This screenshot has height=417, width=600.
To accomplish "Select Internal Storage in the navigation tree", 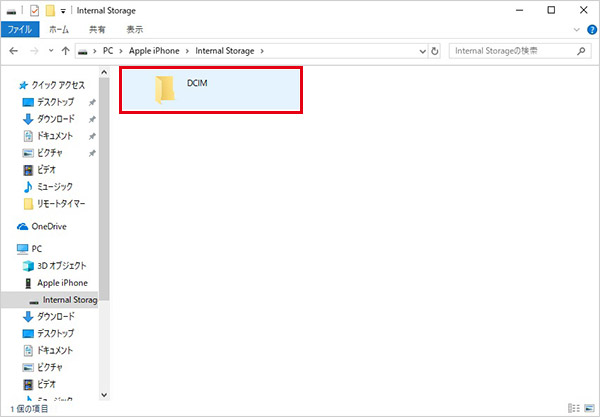I will 49,300.
